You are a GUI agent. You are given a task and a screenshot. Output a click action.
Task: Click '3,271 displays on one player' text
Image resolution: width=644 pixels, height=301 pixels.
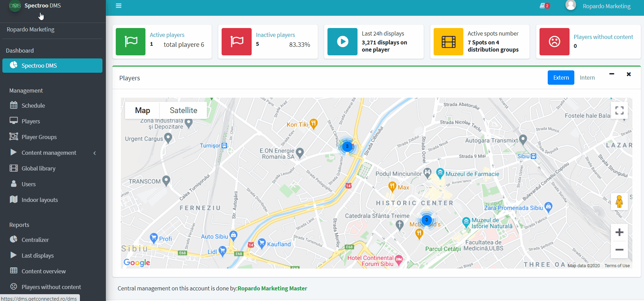click(384, 46)
